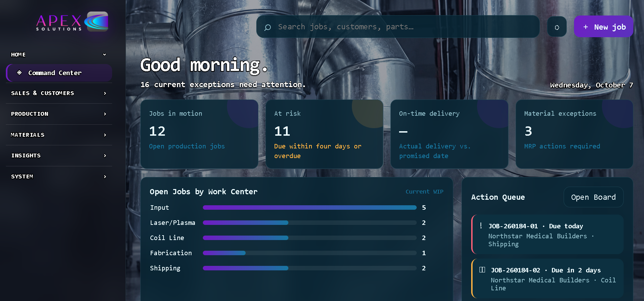644x301 pixels.
Task: Select the HOME menu heading
Action: 18,54
